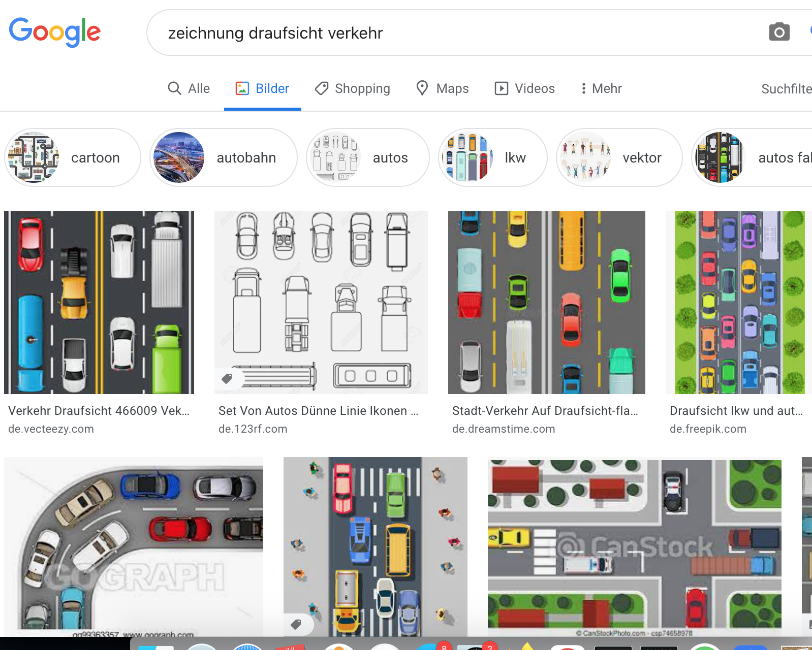Filter results by lkw chip
812x650 pixels.
tap(492, 157)
